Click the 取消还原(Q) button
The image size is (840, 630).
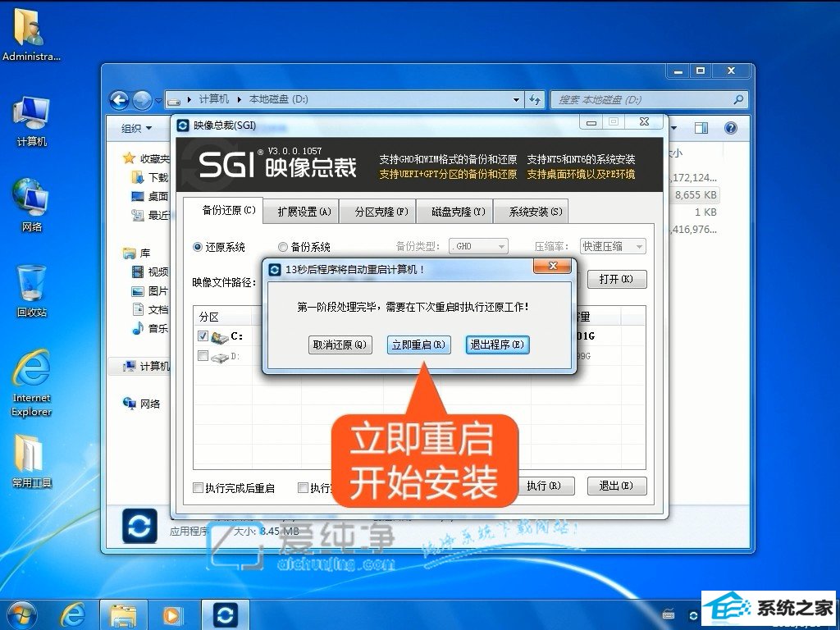(x=340, y=345)
